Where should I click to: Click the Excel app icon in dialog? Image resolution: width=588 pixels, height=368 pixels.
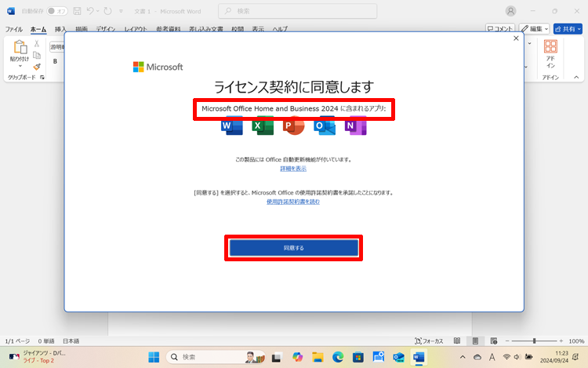coord(263,126)
